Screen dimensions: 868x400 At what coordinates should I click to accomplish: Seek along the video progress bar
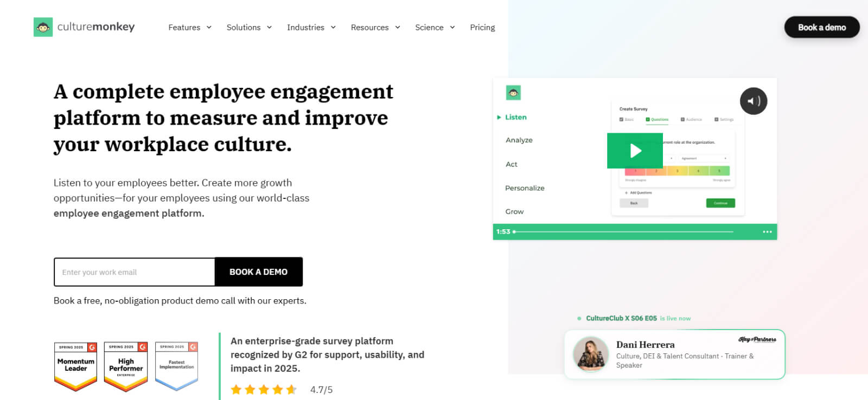624,232
